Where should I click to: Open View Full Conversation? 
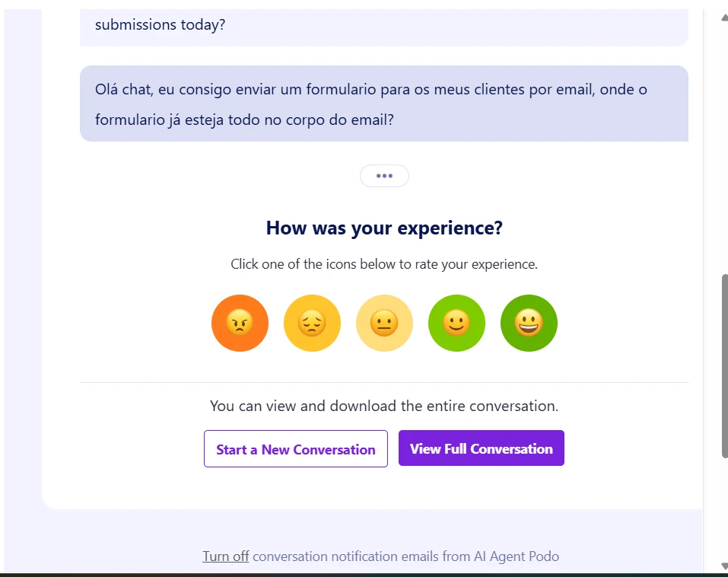(481, 448)
